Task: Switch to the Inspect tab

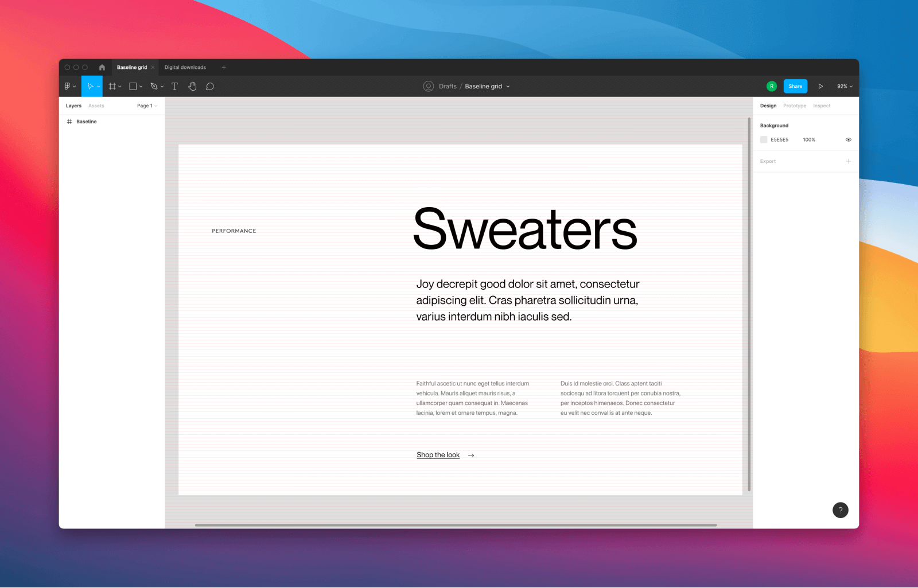Action: click(x=822, y=106)
